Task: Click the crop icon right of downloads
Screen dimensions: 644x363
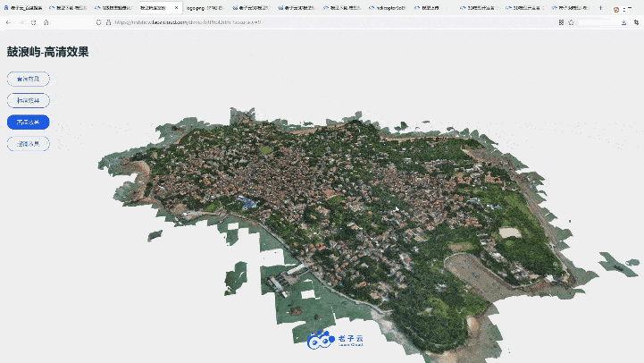Action: pos(636,22)
